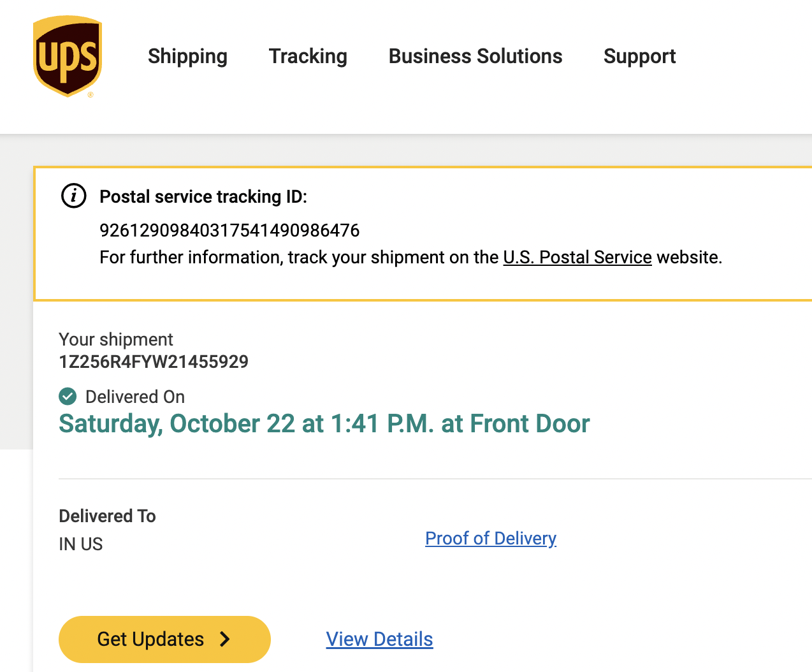Screen dimensions: 812x672
Task: Click the Saturday, October 22 delivery heading
Action: point(324,423)
